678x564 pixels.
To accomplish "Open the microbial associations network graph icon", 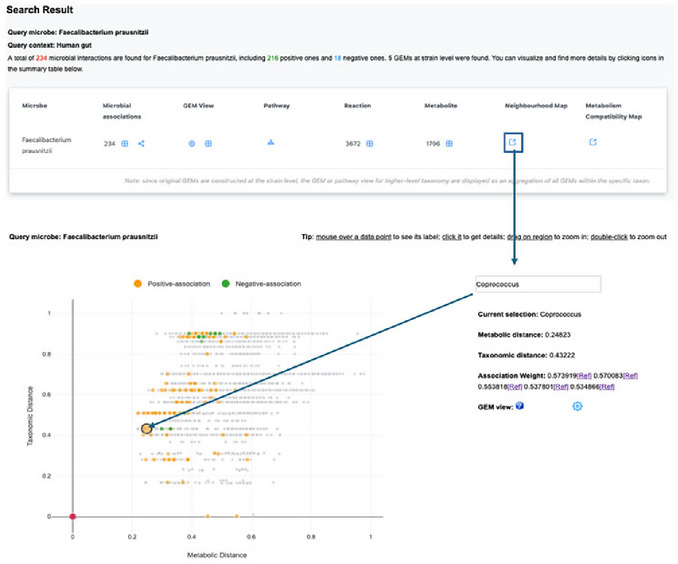I will coord(141,144).
